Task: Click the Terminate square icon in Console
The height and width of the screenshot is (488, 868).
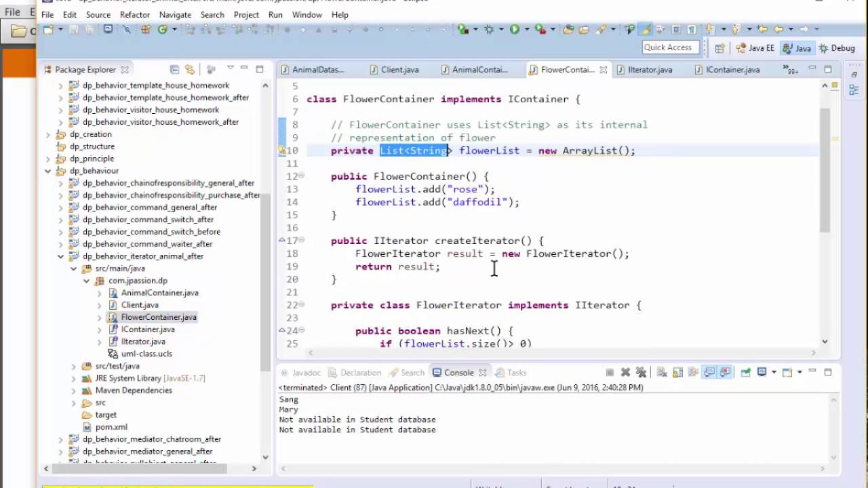Action: click(610, 372)
